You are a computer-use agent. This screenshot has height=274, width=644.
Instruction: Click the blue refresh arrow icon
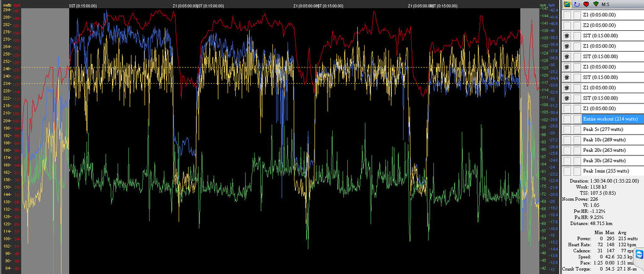[577, 4]
